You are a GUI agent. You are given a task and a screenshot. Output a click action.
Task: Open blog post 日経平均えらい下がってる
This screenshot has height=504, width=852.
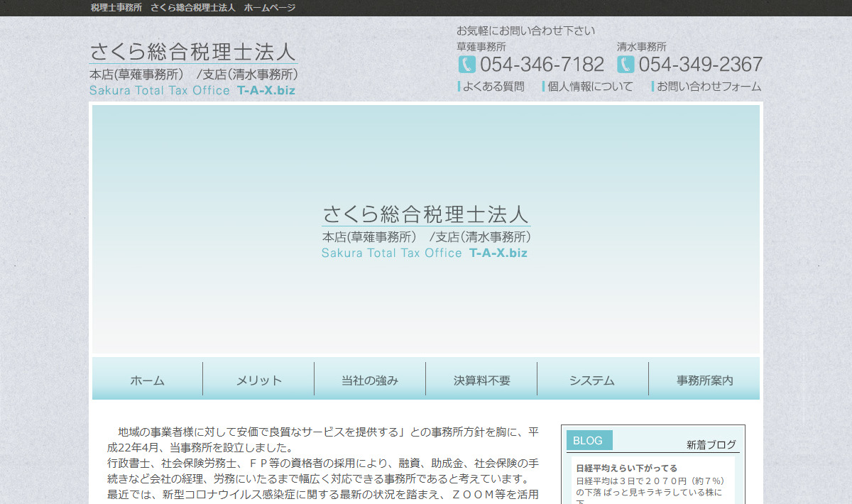pos(626,468)
